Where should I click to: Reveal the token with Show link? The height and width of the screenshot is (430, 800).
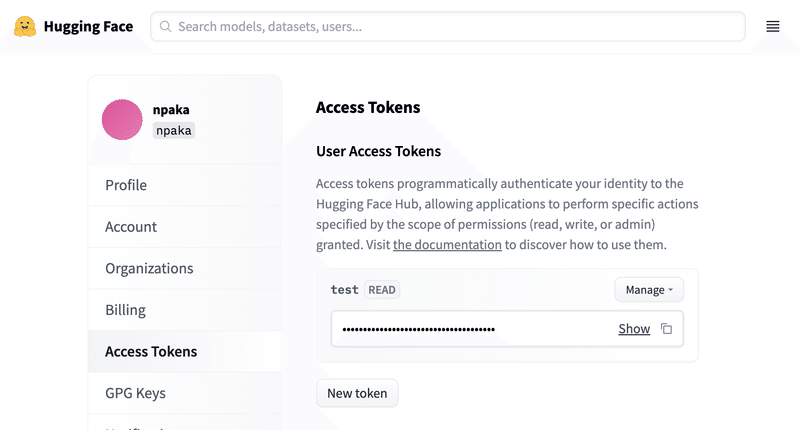pyautogui.click(x=634, y=329)
